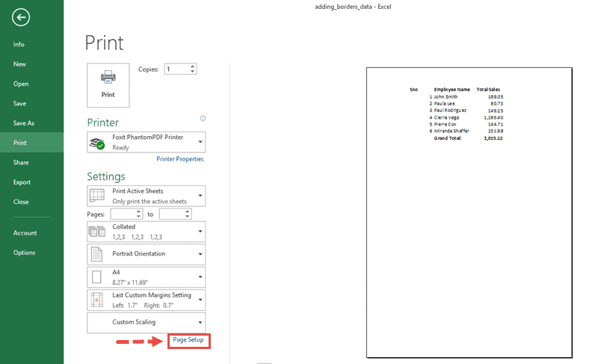Click the Collated pages icon
Image resolution: width=598 pixels, height=364 pixels.
(97, 232)
